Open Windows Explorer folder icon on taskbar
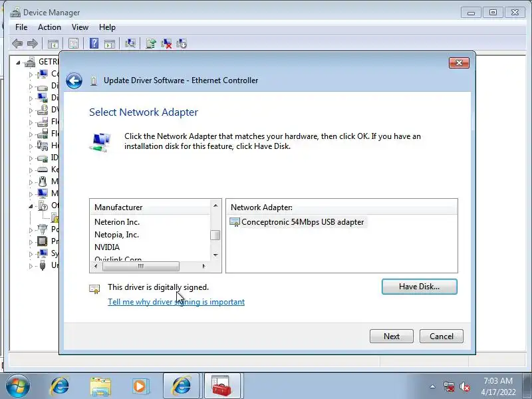This screenshot has height=399, width=532. (x=100, y=386)
